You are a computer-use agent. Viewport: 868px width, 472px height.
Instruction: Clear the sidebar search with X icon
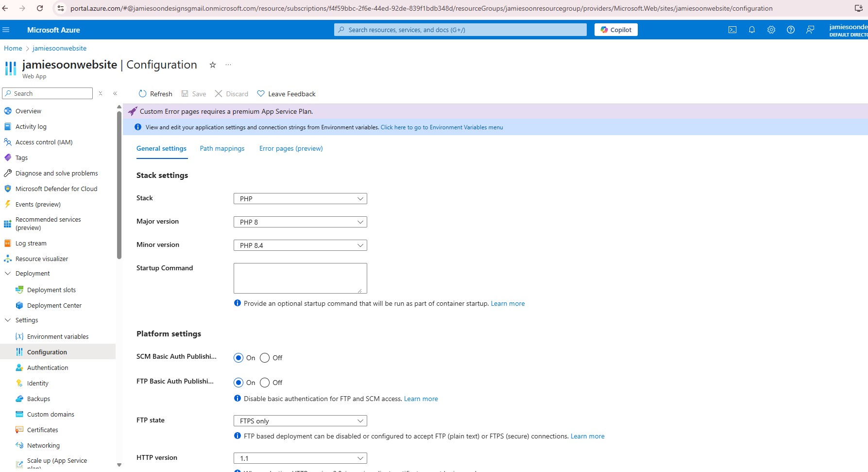[x=101, y=93]
